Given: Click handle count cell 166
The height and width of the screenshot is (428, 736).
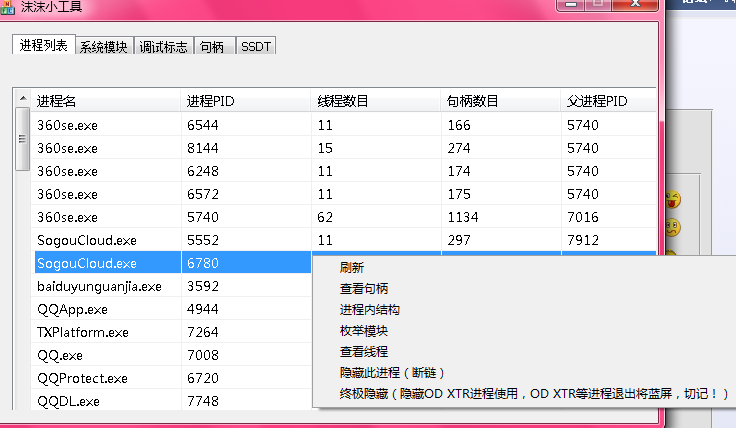Looking at the screenshot, I should pos(459,125).
